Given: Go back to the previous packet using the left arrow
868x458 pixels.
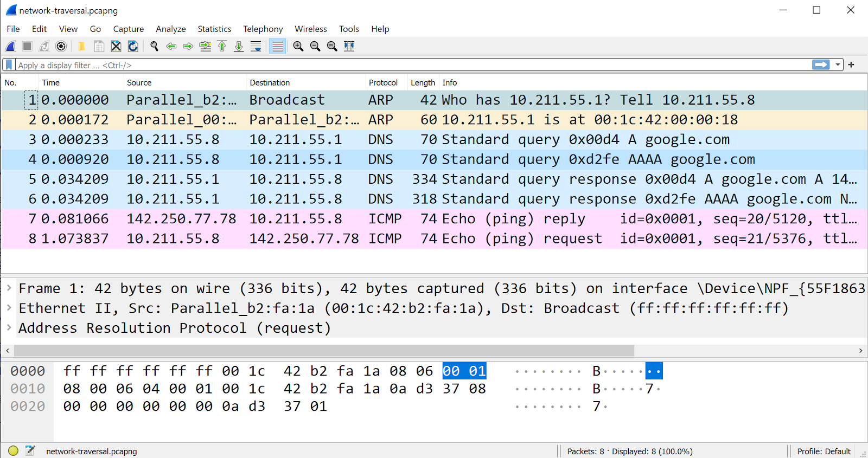Looking at the screenshot, I should [171, 47].
